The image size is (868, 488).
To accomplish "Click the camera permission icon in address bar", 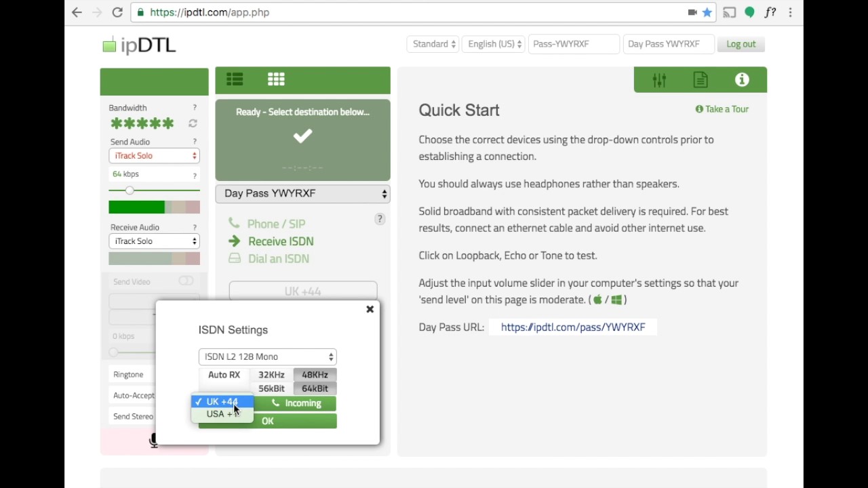I will pos(692,12).
